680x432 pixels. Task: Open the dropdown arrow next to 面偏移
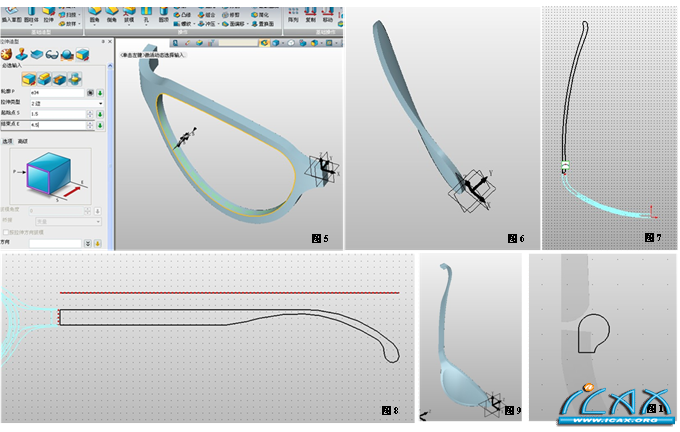[248, 24]
